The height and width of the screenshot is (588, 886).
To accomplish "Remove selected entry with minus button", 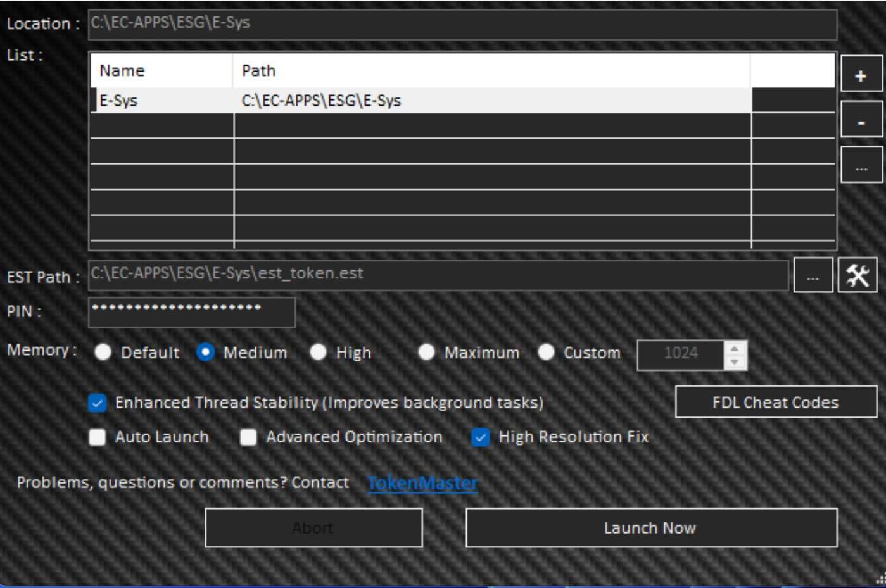I will 861,121.
